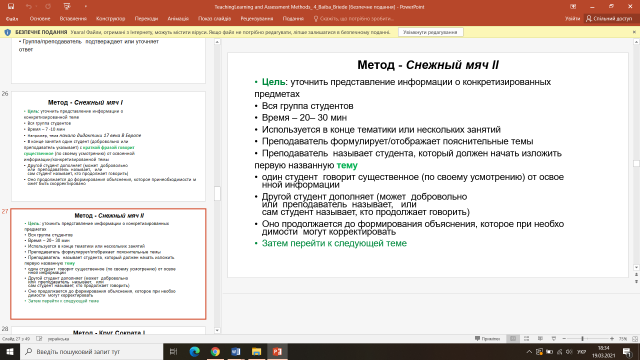The width and height of the screenshot is (640, 360).
Task: Open File Explorer from taskbar
Action: click(256, 351)
